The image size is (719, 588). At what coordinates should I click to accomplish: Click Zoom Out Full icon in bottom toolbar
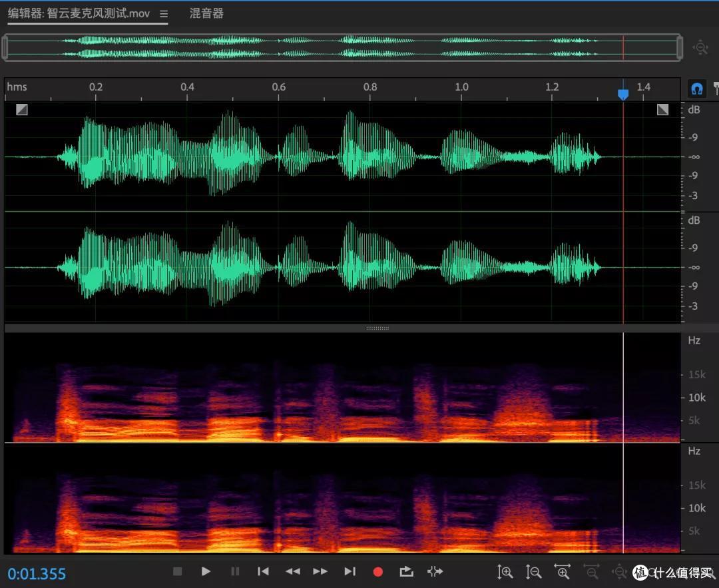click(x=619, y=572)
